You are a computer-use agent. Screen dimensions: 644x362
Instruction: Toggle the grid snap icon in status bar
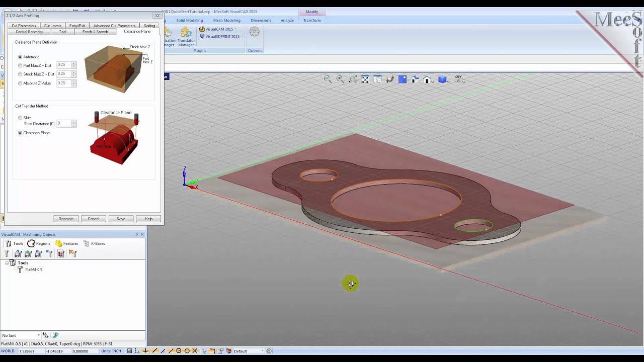129,351
